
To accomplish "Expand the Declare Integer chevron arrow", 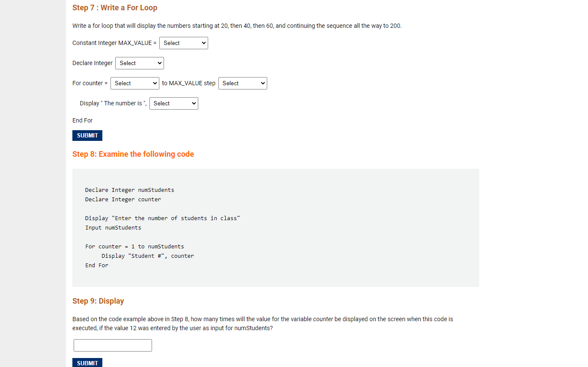I will click(x=159, y=63).
